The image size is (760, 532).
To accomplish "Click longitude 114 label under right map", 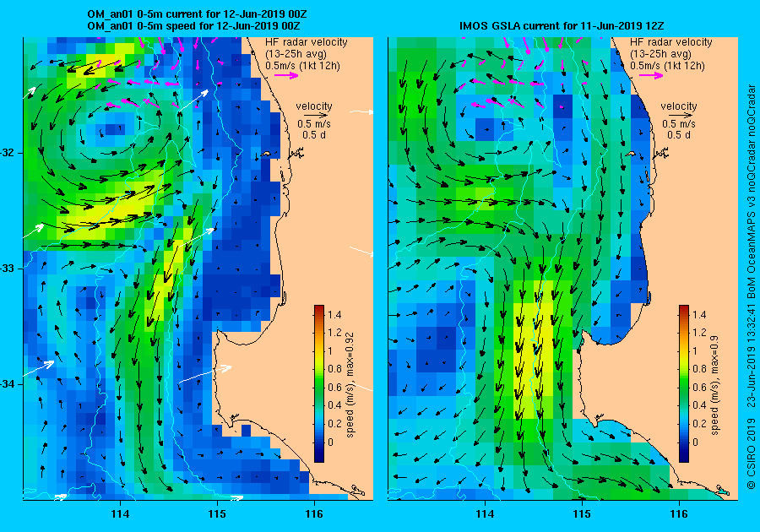I will click(x=485, y=513).
